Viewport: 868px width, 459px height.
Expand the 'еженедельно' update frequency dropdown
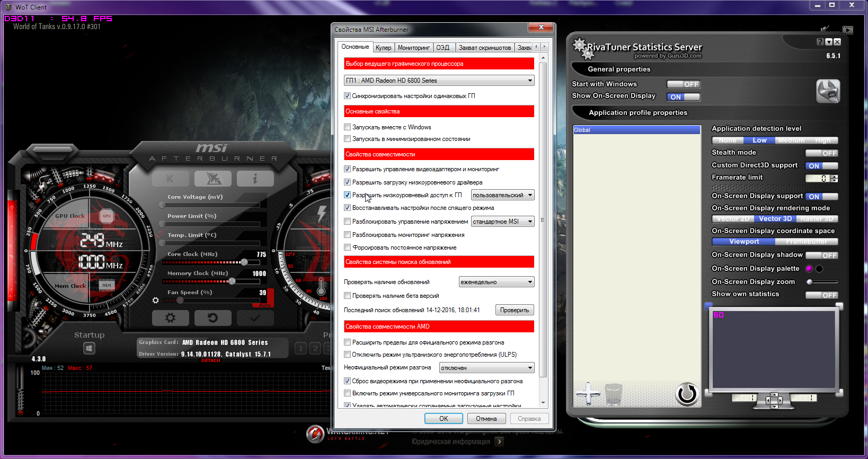click(496, 282)
